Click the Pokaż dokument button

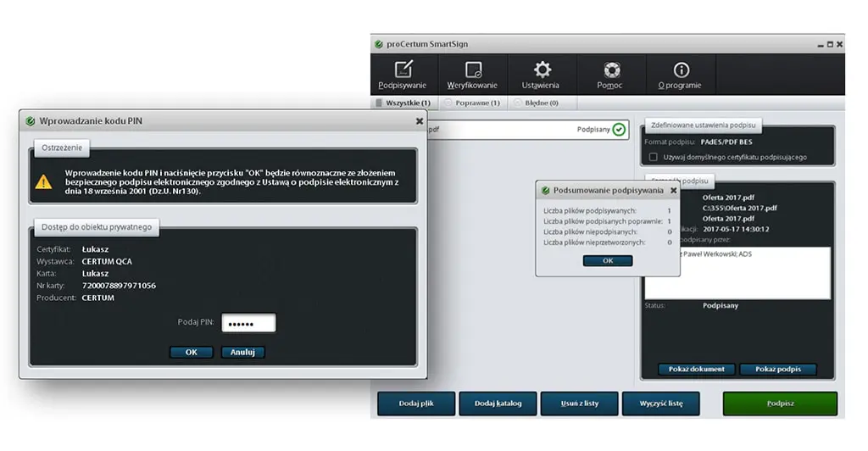[x=697, y=369]
